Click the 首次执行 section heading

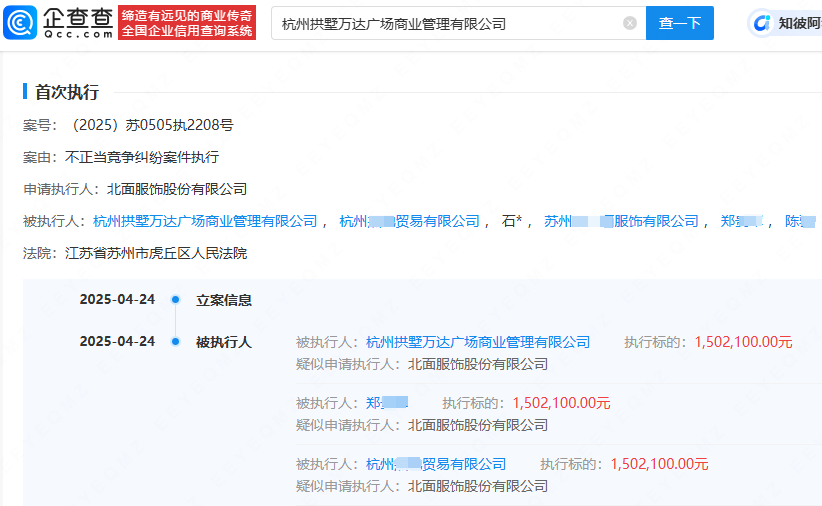point(67,92)
